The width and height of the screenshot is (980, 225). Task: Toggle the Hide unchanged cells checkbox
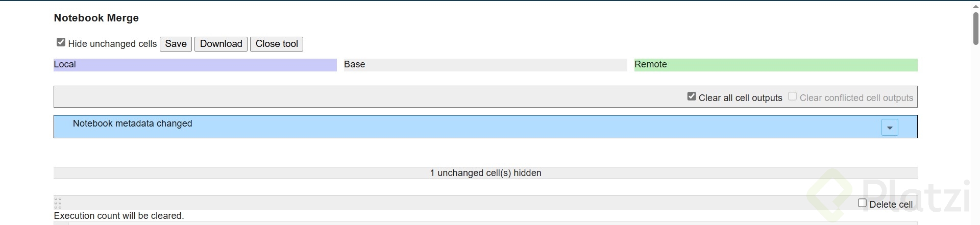[61, 42]
